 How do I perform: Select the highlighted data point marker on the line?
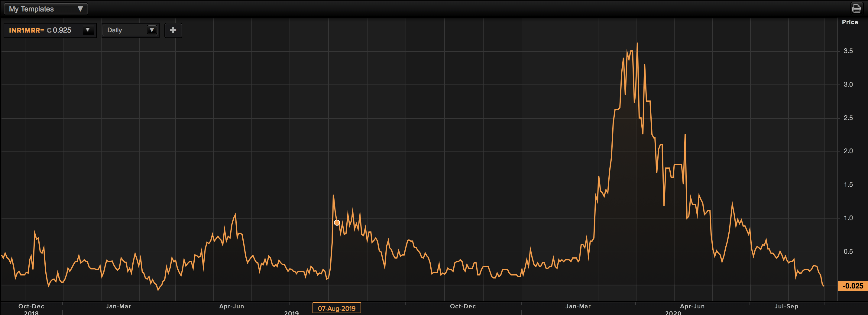[x=337, y=222]
